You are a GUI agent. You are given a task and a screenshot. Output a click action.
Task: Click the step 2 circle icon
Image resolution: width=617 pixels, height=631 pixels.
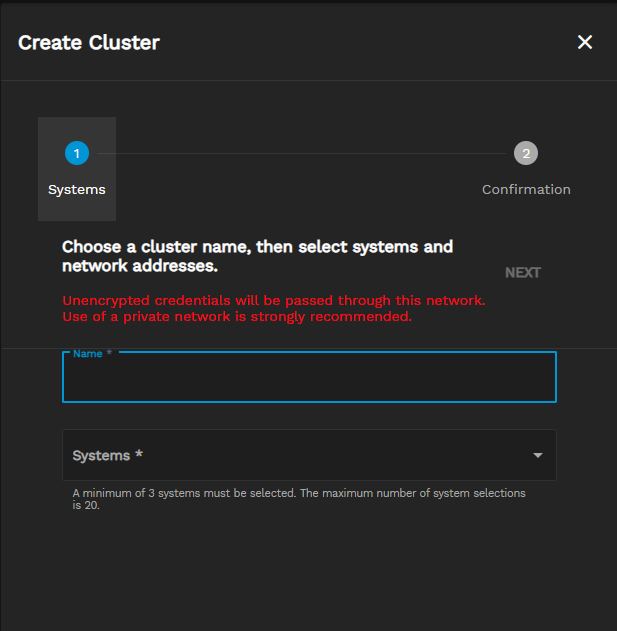pyautogui.click(x=526, y=153)
